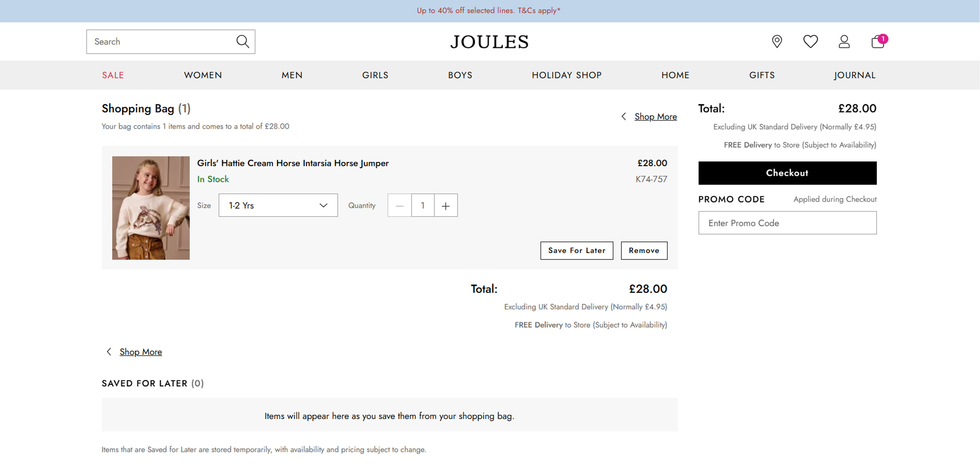
Task: Open the BOYS menu
Action: click(460, 75)
